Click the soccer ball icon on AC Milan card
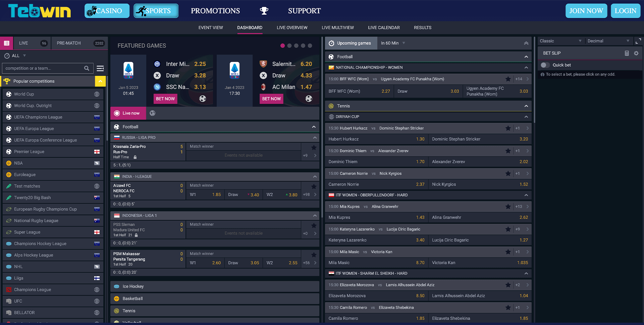 click(x=309, y=99)
